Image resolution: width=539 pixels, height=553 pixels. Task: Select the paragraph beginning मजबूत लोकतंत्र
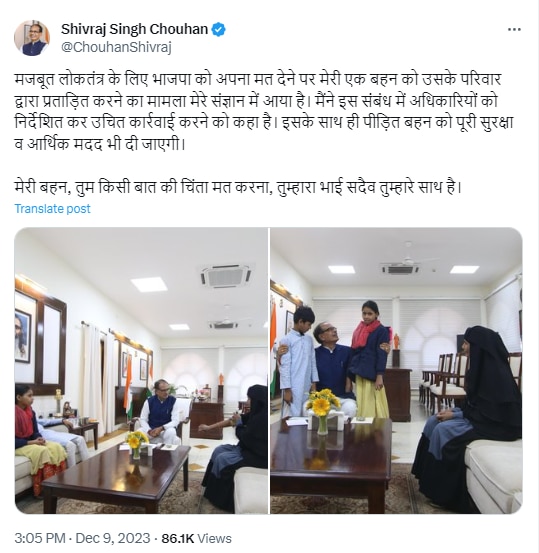coord(264,111)
